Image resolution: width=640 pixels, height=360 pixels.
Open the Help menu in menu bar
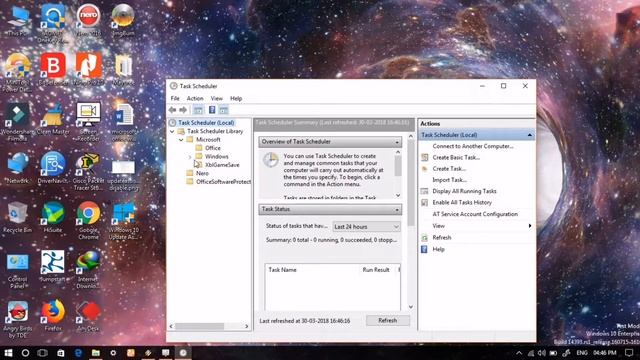point(236,98)
